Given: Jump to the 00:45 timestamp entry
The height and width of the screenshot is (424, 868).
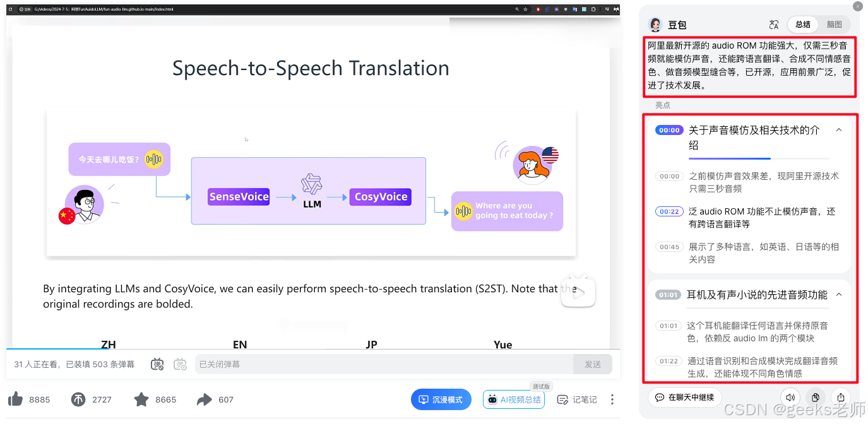Looking at the screenshot, I should [669, 247].
